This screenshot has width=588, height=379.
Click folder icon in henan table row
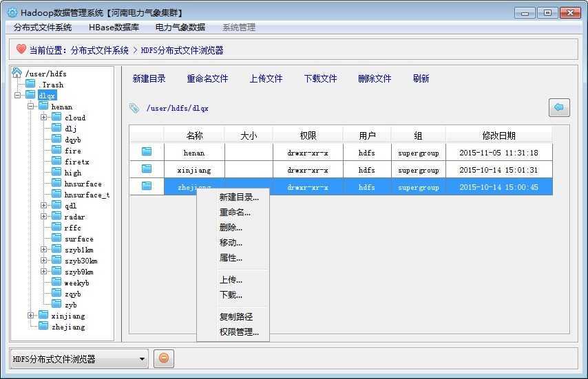coord(147,151)
